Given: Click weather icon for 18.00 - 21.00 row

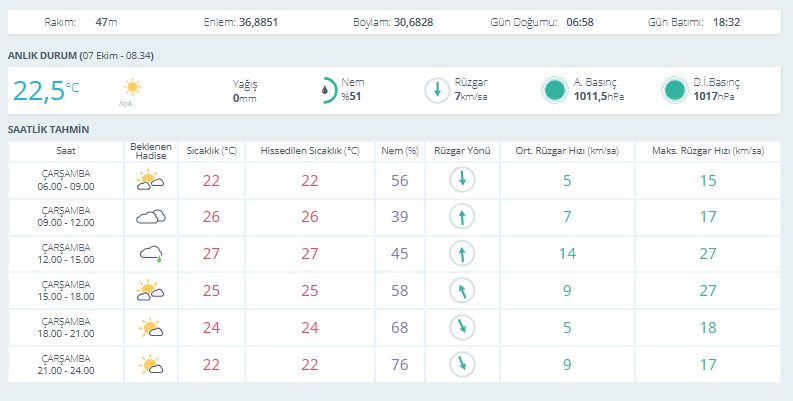Looking at the screenshot, I should point(151,328).
